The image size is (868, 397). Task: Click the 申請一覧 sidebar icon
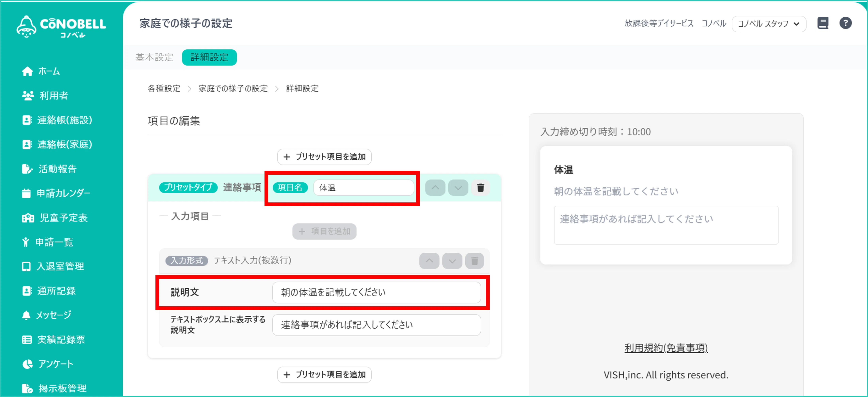click(x=26, y=242)
